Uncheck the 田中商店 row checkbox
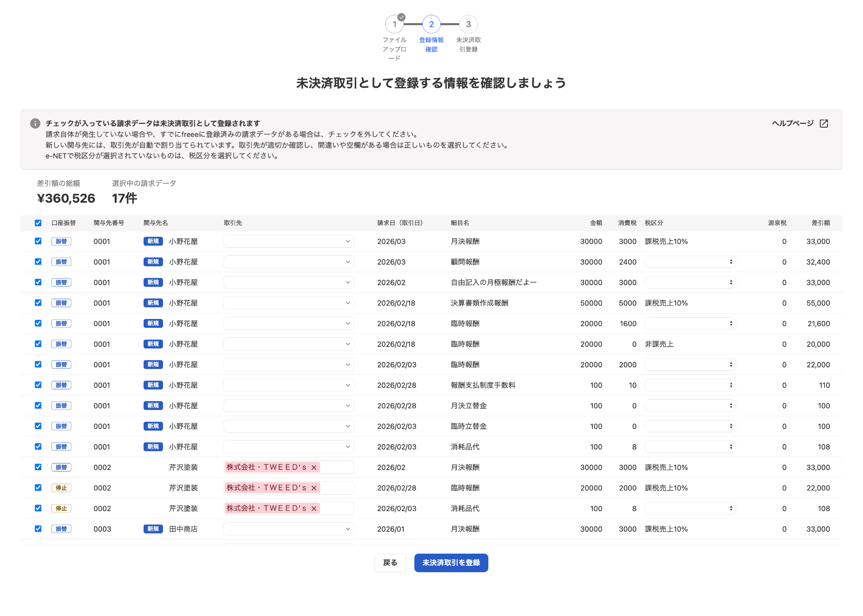The height and width of the screenshot is (616, 863). [x=38, y=529]
